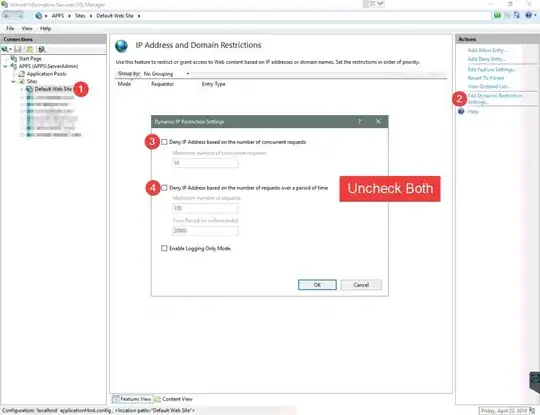Click the Forward navigation arrow
Image resolution: width=540 pixels, height=415 pixels.
coord(20,16)
